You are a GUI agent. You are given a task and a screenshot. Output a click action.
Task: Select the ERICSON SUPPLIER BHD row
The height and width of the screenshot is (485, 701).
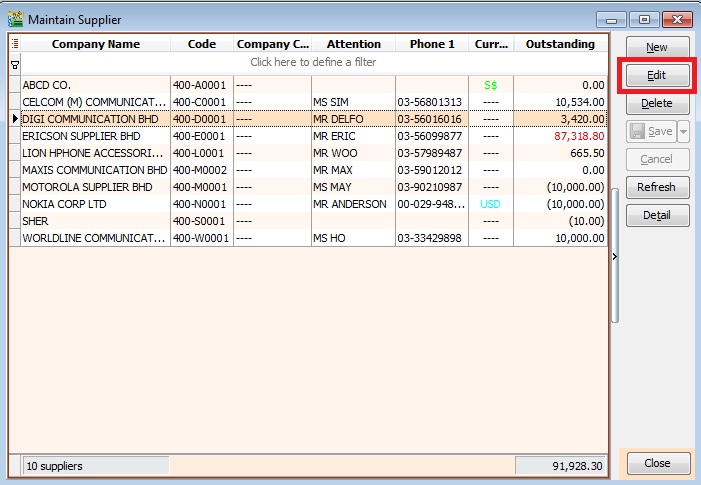click(95, 136)
